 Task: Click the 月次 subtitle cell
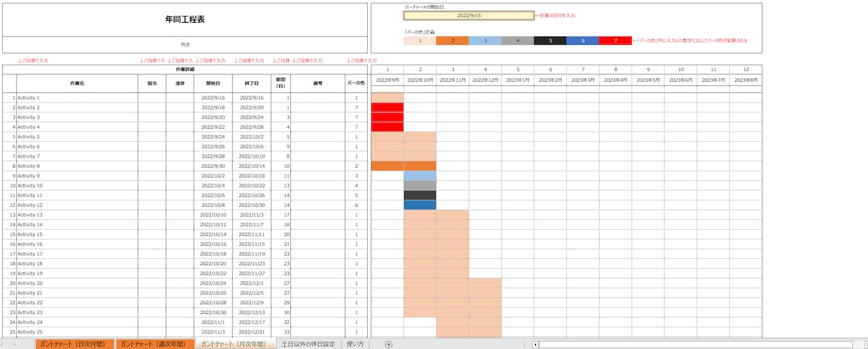coord(185,45)
